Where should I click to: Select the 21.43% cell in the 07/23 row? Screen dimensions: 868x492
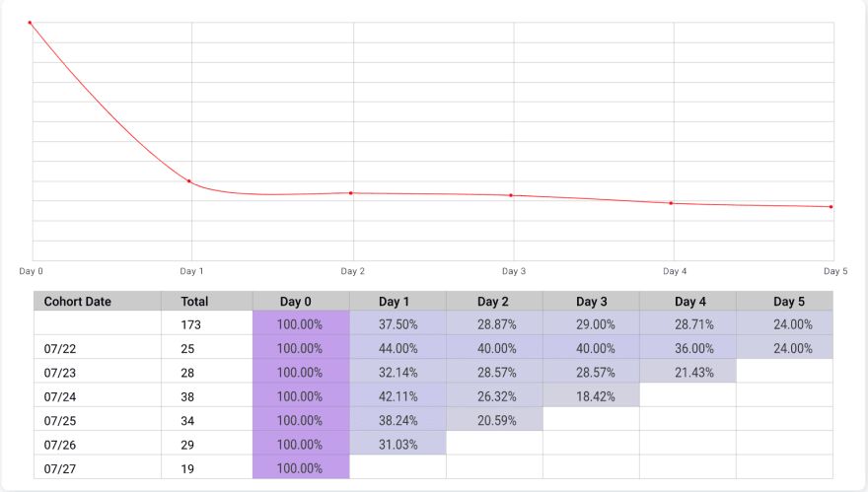tap(688, 373)
